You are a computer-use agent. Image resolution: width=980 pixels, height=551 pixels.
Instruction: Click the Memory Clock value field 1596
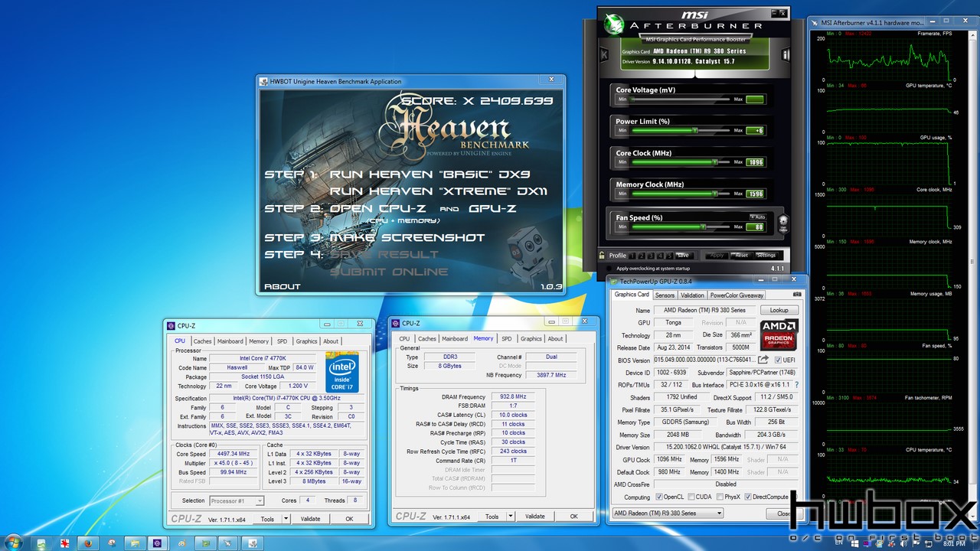[755, 194]
